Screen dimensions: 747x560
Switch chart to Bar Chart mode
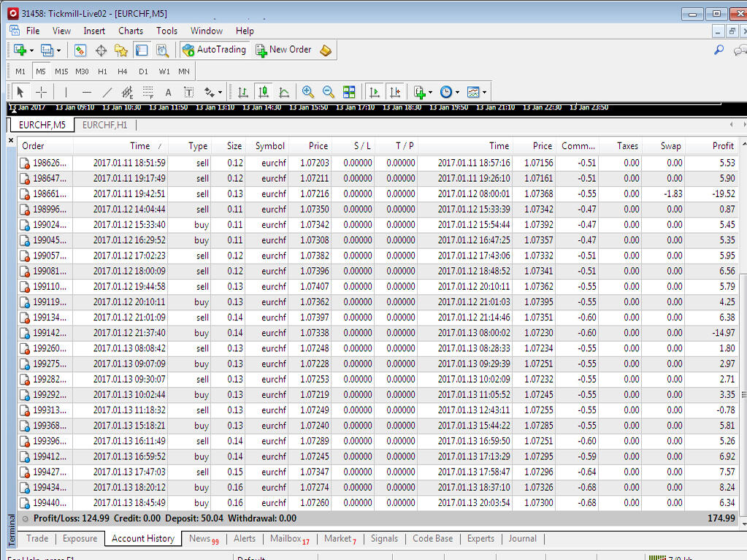pos(243,92)
